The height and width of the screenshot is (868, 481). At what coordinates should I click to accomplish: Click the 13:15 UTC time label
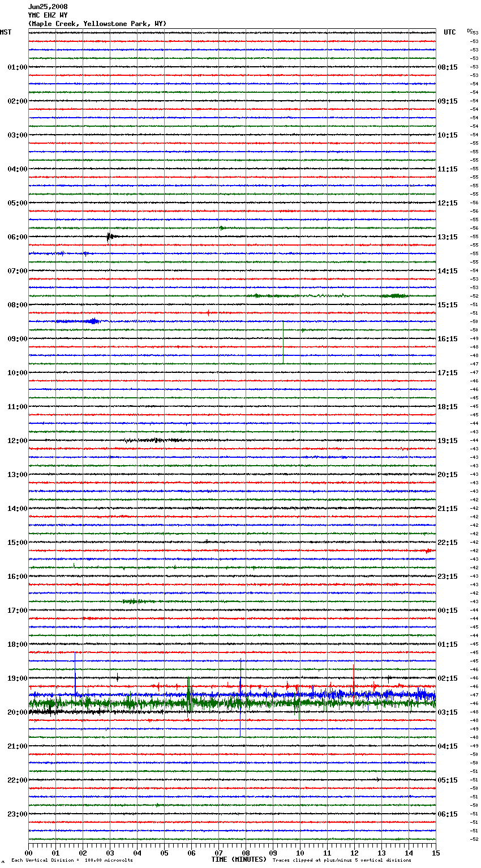[448, 237]
